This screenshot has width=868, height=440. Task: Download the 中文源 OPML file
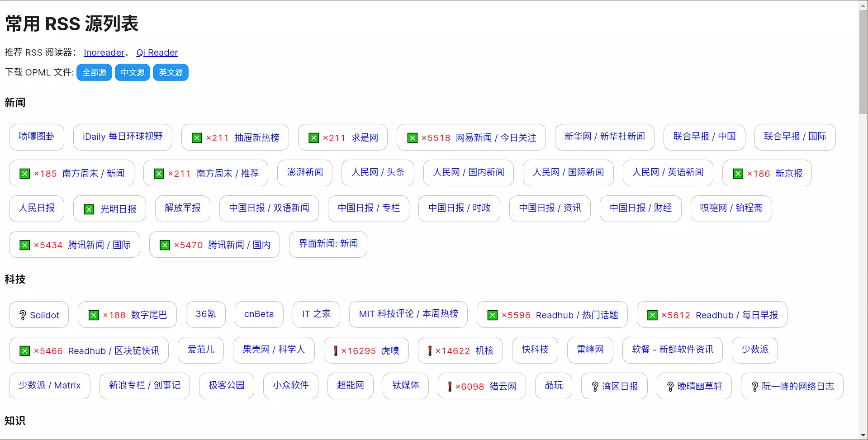coord(133,72)
